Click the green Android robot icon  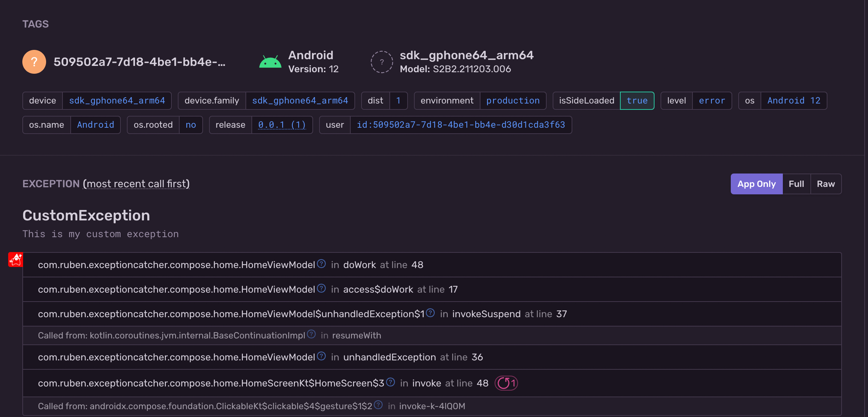(x=270, y=62)
